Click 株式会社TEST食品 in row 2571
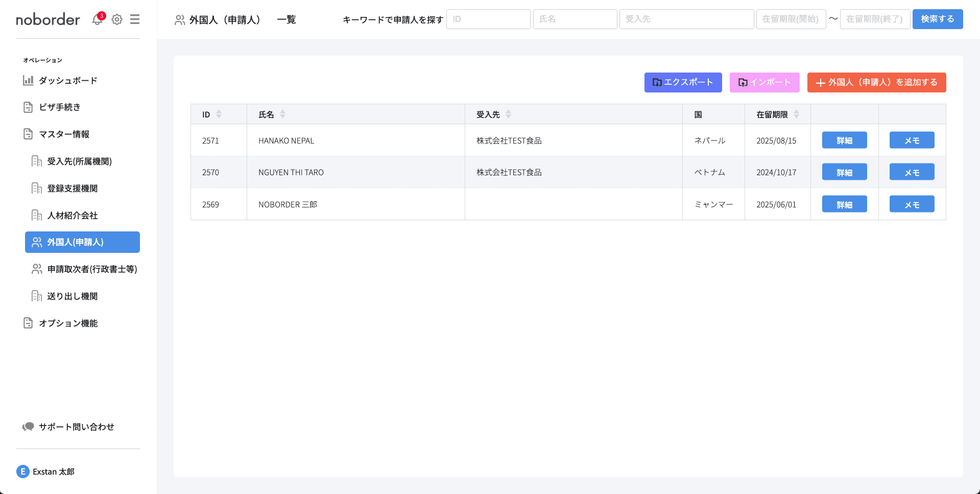The image size is (980, 494). click(x=509, y=140)
